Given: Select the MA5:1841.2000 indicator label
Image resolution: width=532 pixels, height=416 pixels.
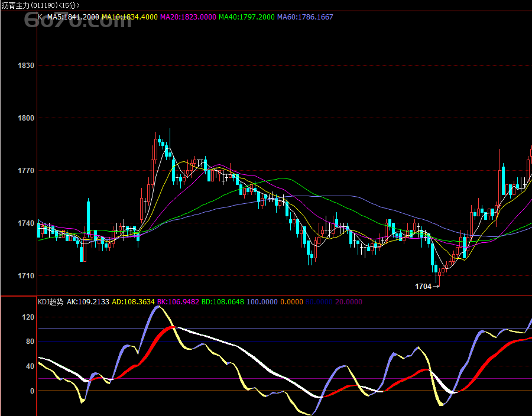Looking at the screenshot, I should click(73, 17).
